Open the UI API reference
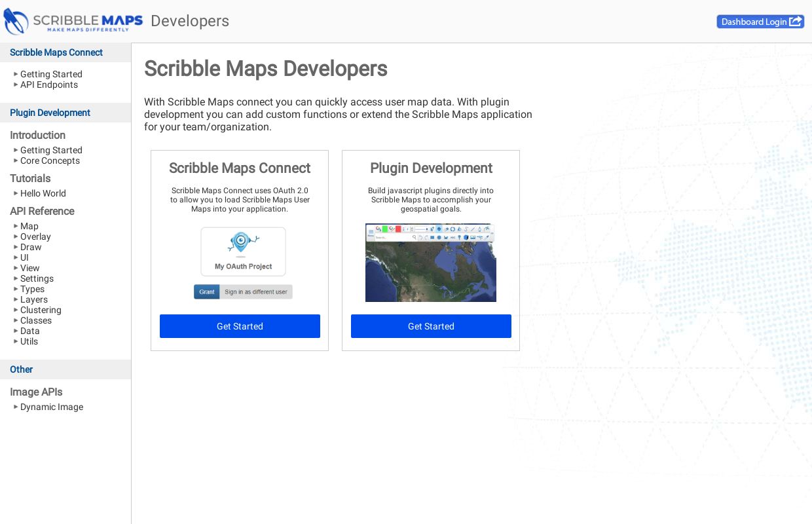This screenshot has width=812, height=524. 24,257
